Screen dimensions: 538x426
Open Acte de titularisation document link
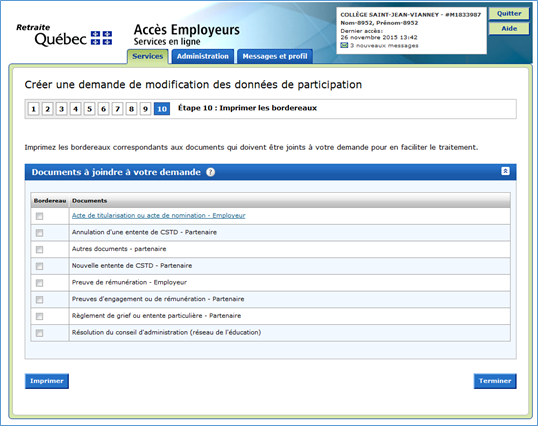tap(159, 215)
